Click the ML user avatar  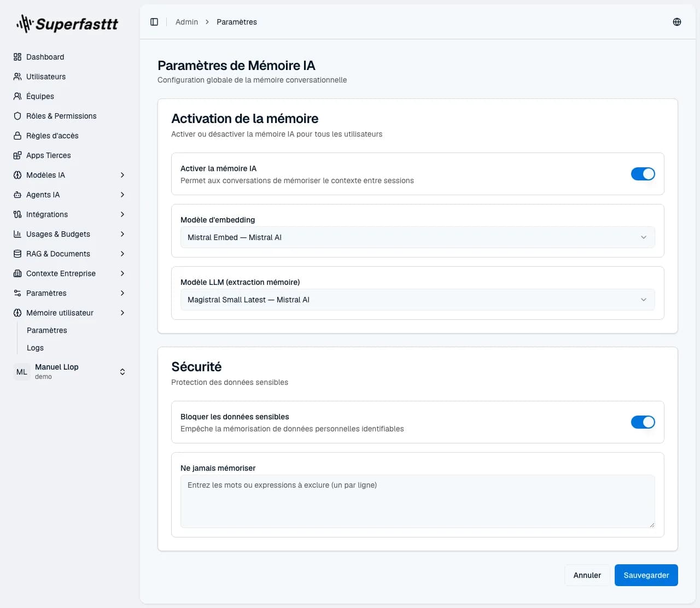point(22,372)
